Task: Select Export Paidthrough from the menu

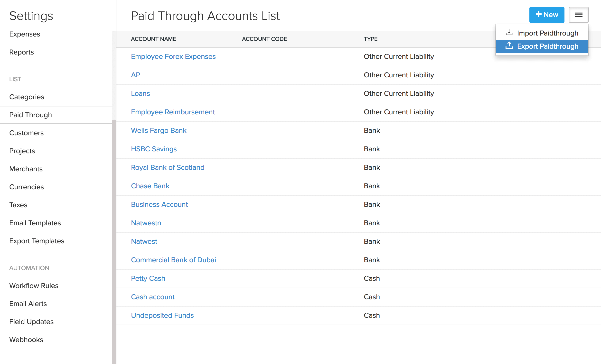Action: click(548, 46)
